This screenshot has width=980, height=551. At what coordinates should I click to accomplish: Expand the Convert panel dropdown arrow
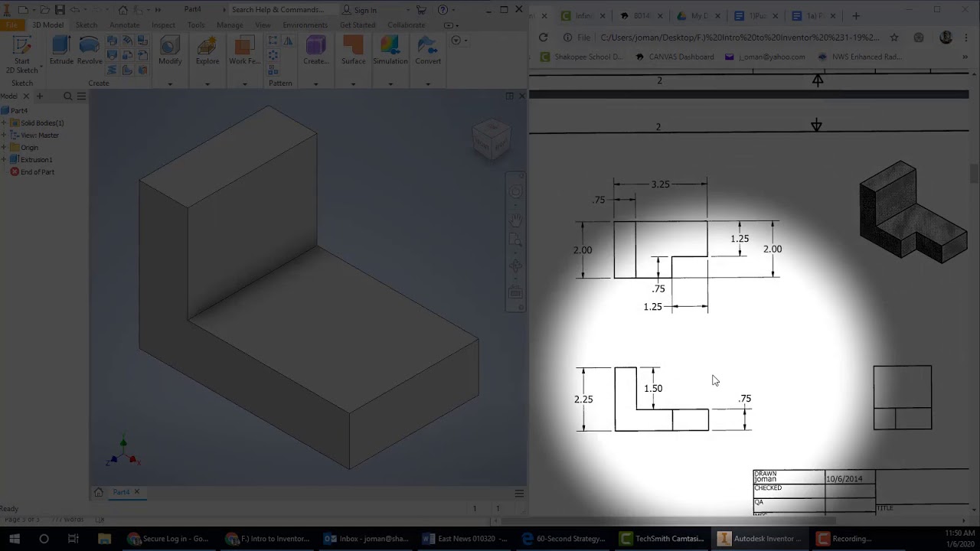coord(428,83)
